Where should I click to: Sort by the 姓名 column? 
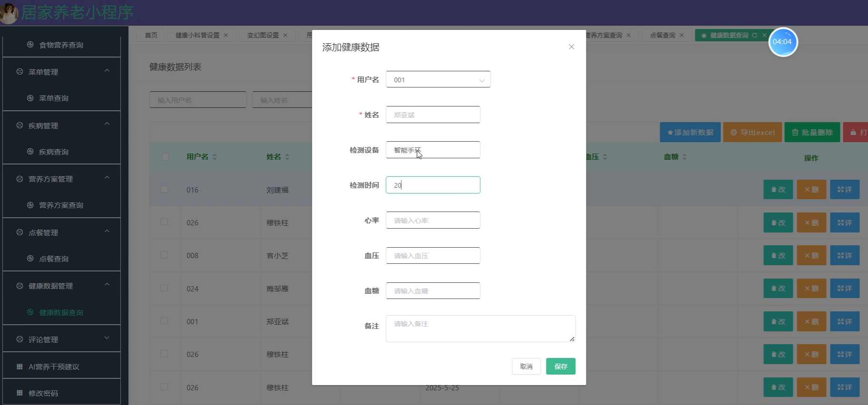(287, 157)
